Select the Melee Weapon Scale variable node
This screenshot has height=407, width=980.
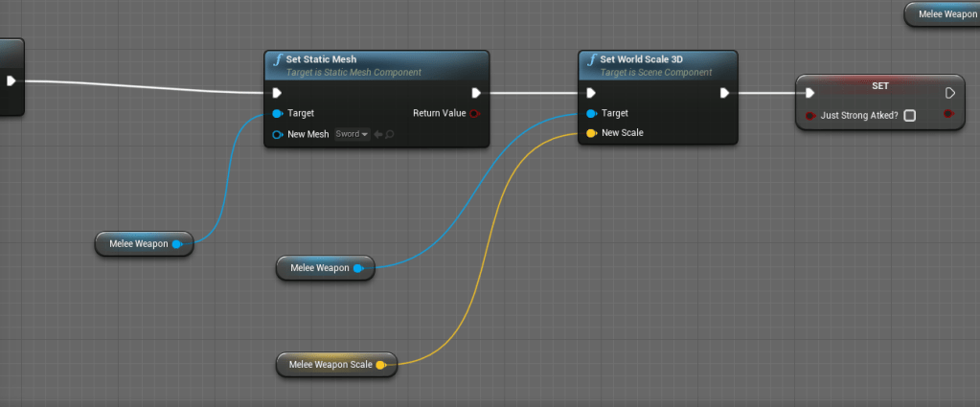tap(330, 365)
